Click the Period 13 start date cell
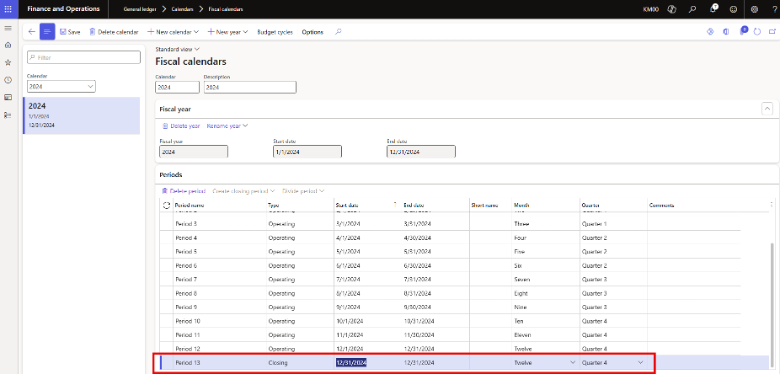 (x=351, y=363)
